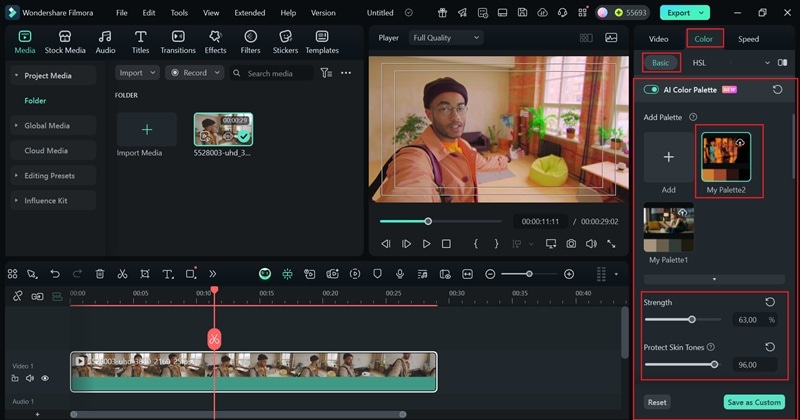
Task: Zoom out the timeline
Action: (x=490, y=274)
